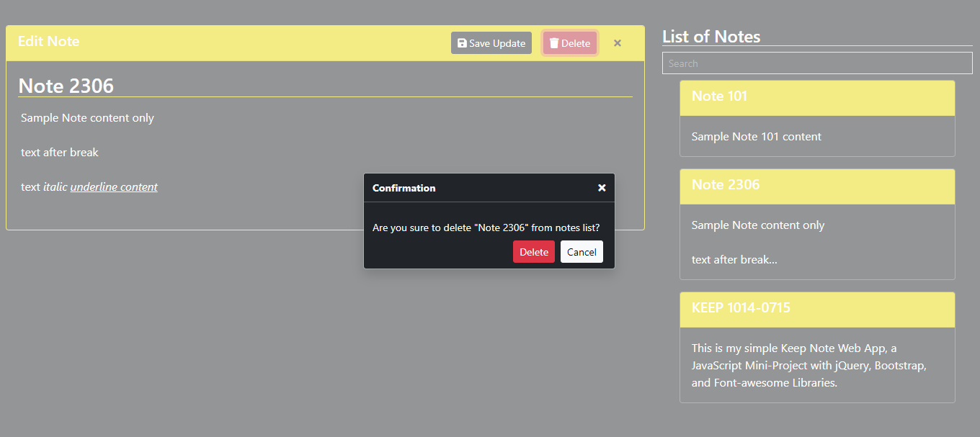Cancel the delete confirmation dialog

(582, 252)
